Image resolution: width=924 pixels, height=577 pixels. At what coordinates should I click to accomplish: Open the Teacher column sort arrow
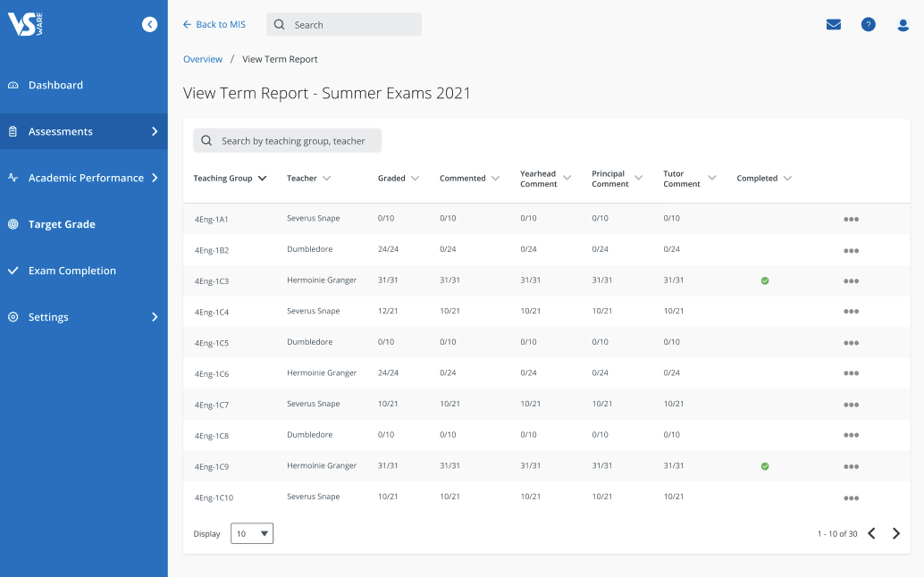click(x=326, y=179)
